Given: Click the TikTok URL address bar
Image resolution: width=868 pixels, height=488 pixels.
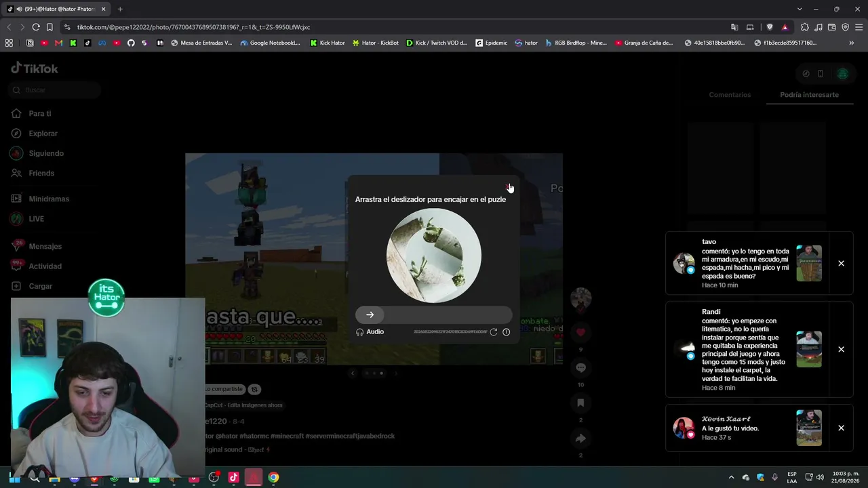Looking at the screenshot, I should click(x=193, y=27).
